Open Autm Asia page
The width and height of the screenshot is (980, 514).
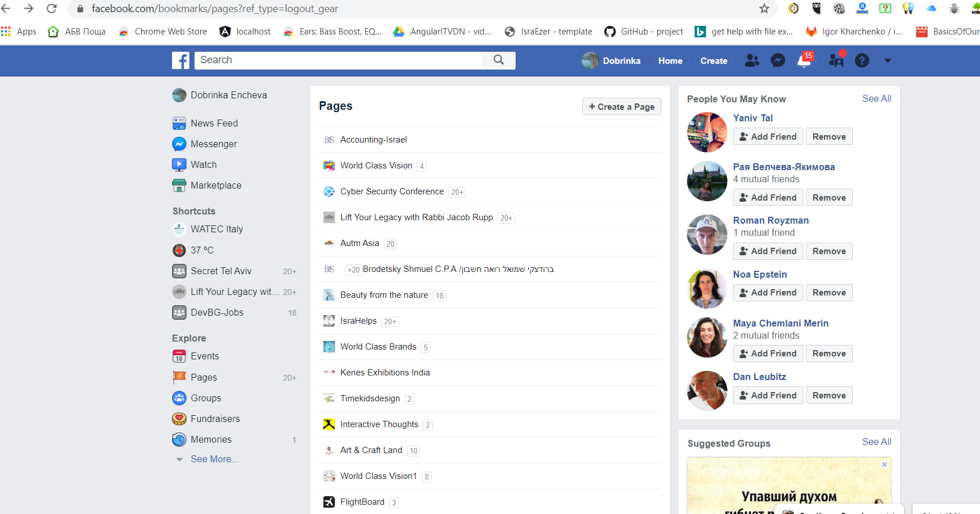pyautogui.click(x=360, y=243)
